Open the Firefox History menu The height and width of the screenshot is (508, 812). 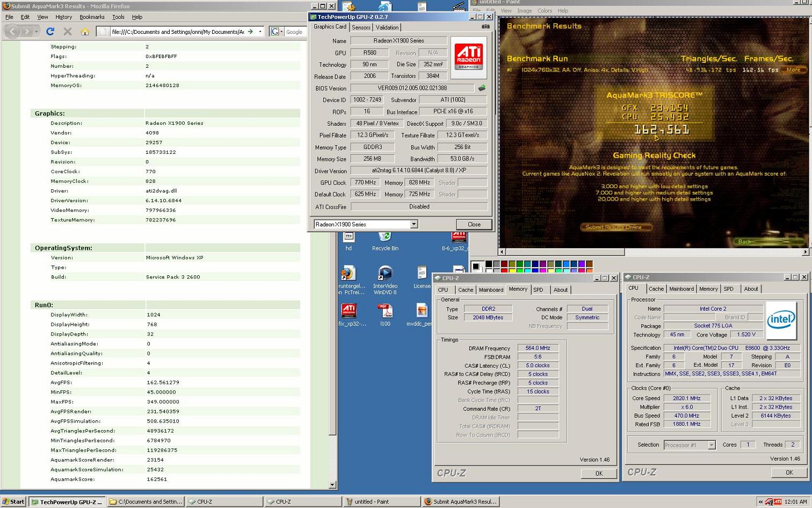point(63,17)
